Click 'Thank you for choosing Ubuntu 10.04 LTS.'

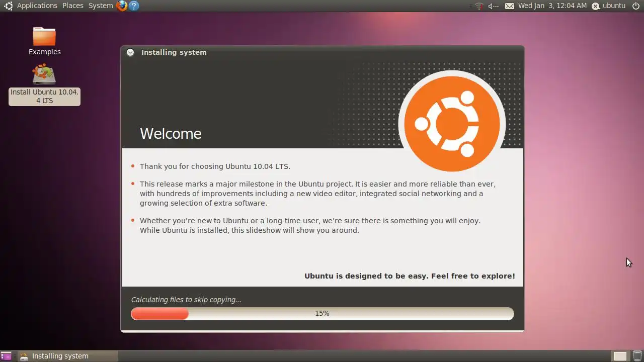215,166
